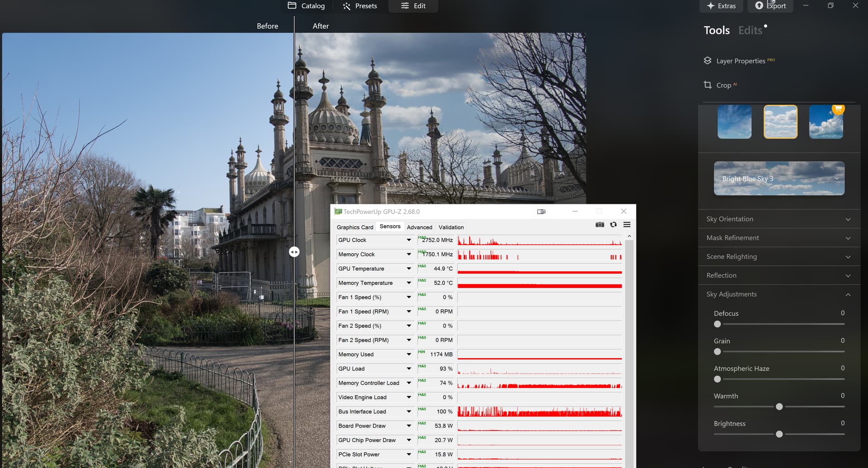Open Layer Properties via its icon

[708, 61]
